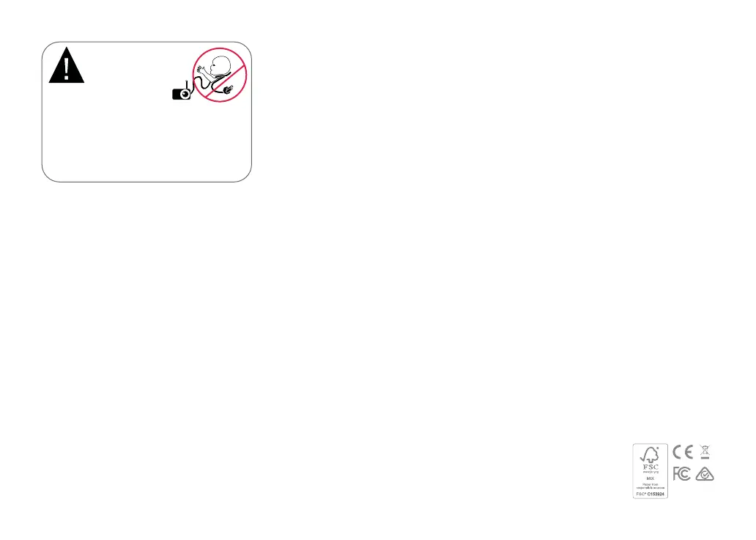Click the CE conformity mark
This screenshot has height=540, width=756.
point(683,452)
